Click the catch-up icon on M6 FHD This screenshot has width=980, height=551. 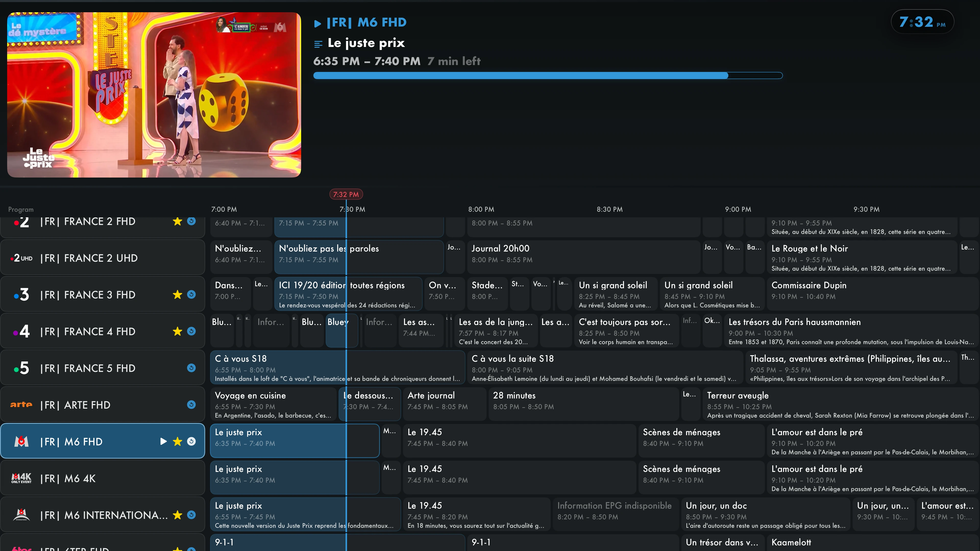191,441
